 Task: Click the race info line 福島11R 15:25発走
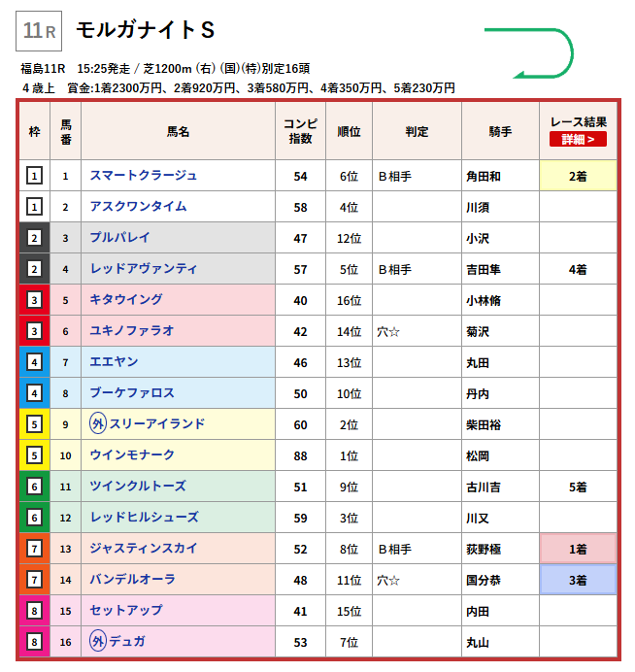click(165, 68)
